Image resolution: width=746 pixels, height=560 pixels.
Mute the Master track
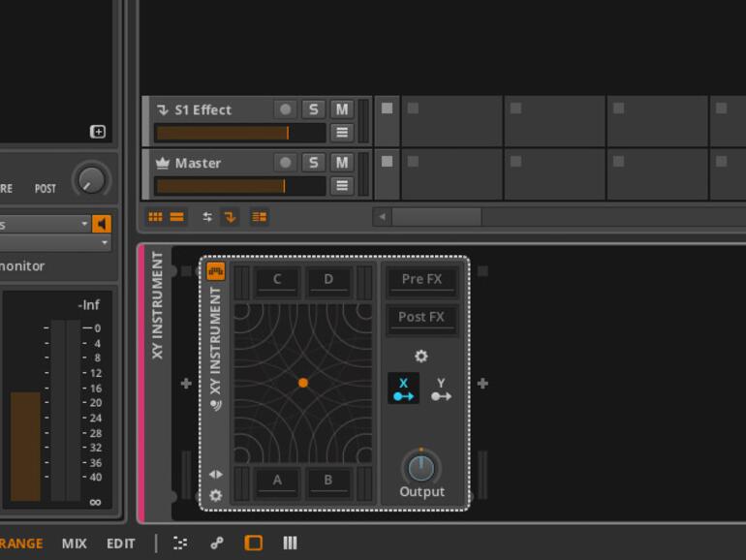click(x=341, y=163)
